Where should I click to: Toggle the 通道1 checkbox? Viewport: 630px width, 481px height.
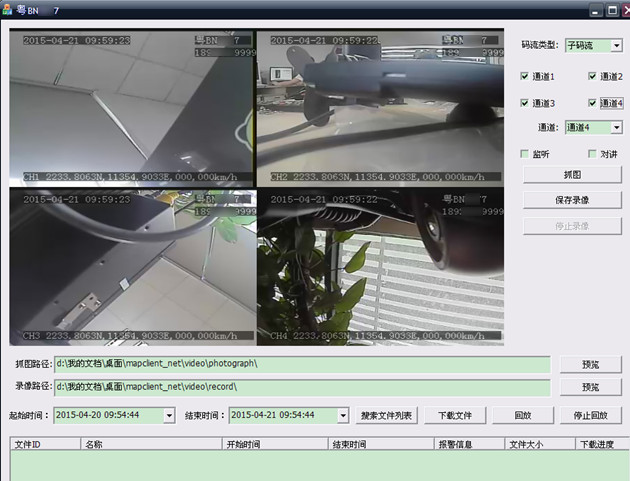[526, 77]
